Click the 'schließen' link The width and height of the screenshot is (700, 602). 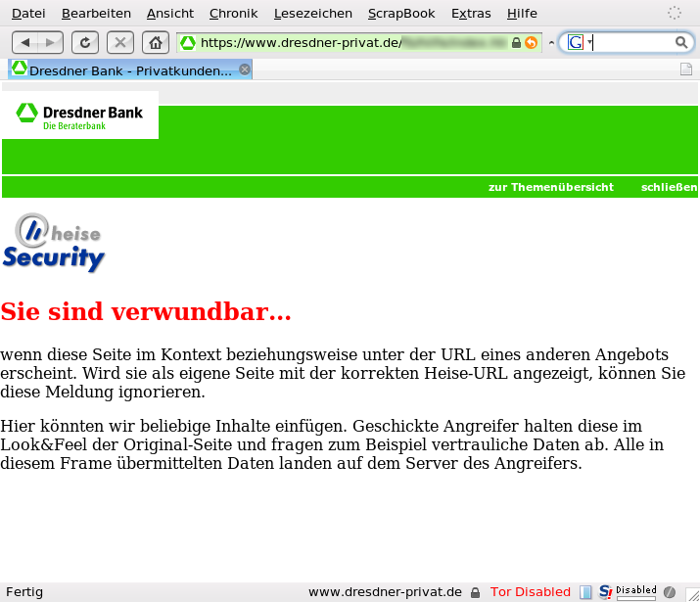(669, 187)
